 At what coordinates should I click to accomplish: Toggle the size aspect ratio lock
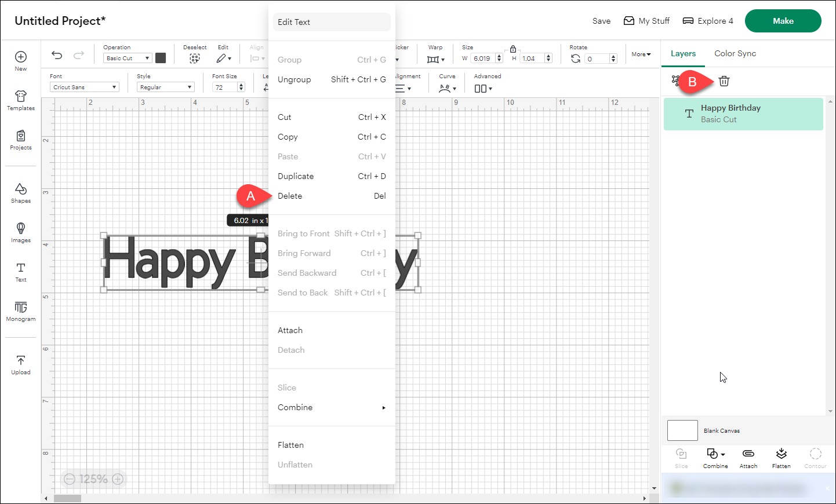pos(513,49)
